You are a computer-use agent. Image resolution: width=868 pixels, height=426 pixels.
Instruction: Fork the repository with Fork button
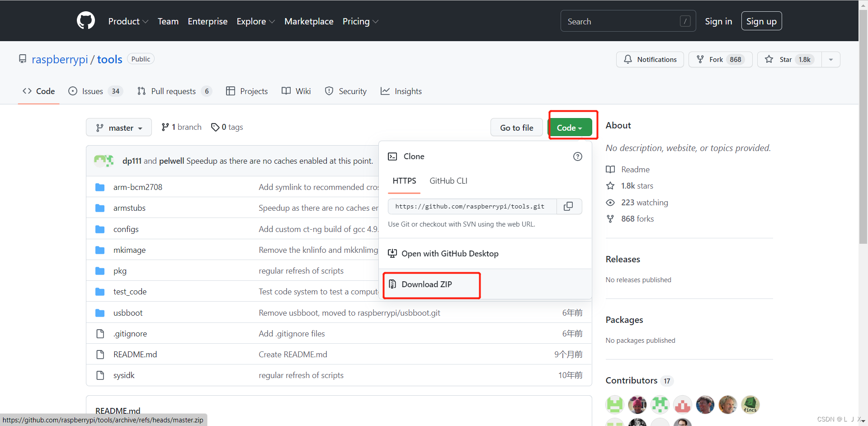coord(720,59)
